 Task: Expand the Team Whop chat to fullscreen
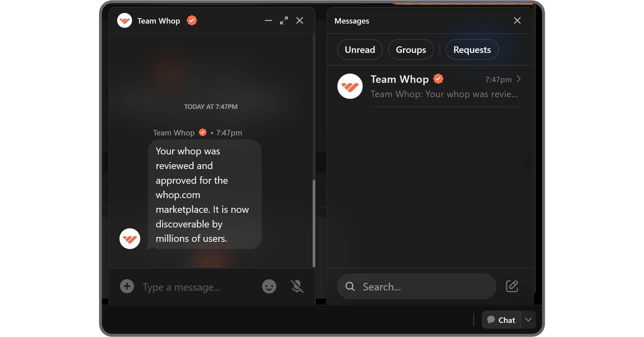point(284,21)
